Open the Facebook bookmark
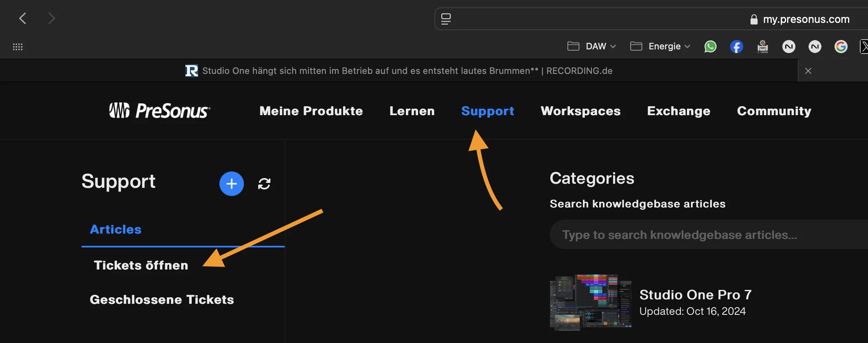The image size is (868, 343). click(736, 47)
